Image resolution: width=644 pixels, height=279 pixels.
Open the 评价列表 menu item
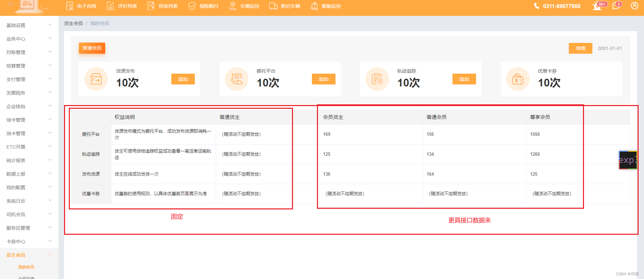coord(127,6)
